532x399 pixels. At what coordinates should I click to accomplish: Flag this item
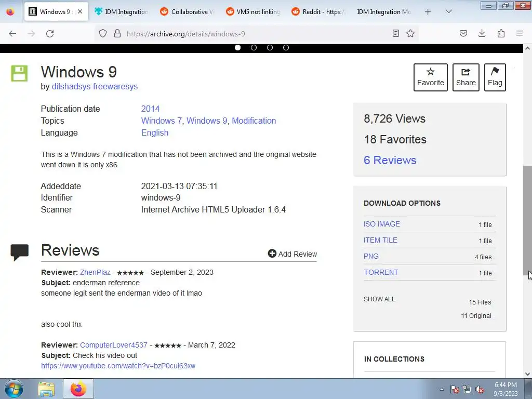coord(495,77)
